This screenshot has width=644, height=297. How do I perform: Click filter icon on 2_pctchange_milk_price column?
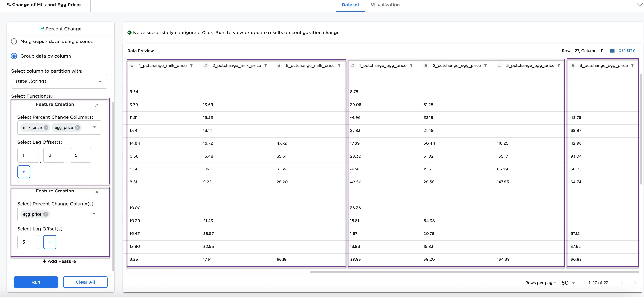(x=266, y=65)
